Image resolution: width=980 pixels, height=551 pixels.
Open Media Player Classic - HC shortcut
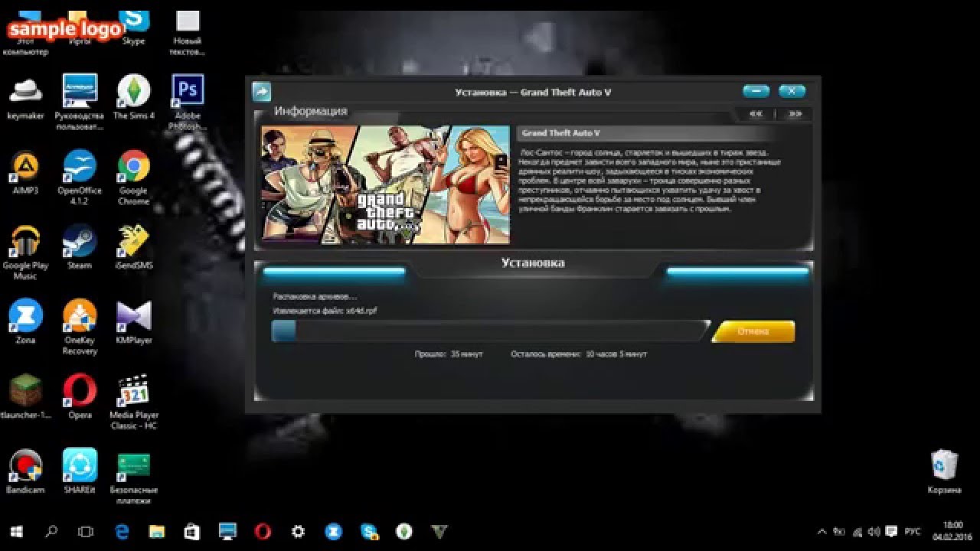[x=134, y=402]
